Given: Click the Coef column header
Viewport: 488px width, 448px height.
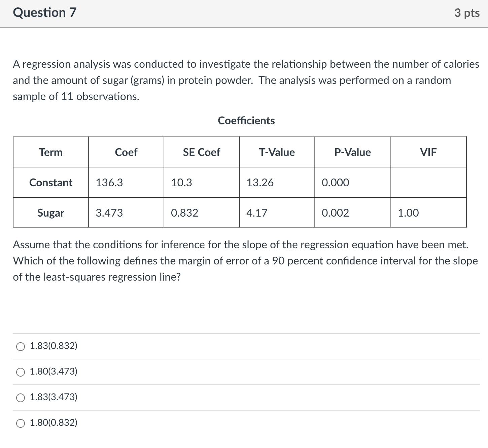Looking at the screenshot, I should (x=126, y=152).
